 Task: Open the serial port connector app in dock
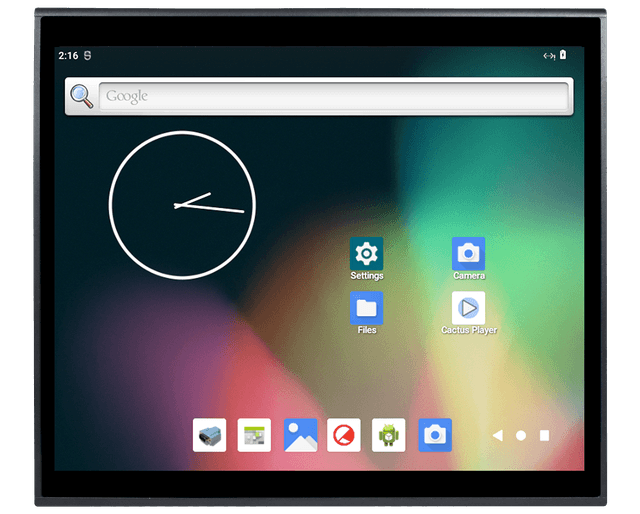coord(209,435)
